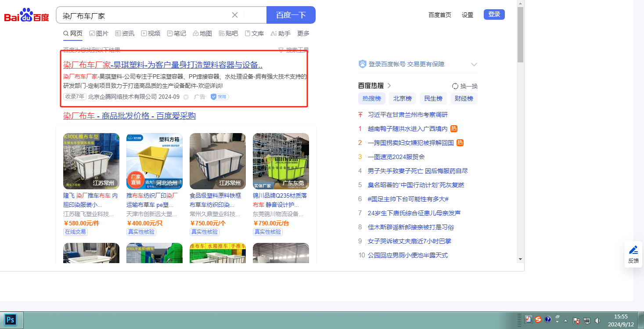The height and width of the screenshot is (329, 644).
Task: Open 习近平在甘肃兰州市考察调研 hot topic
Action: [408, 115]
